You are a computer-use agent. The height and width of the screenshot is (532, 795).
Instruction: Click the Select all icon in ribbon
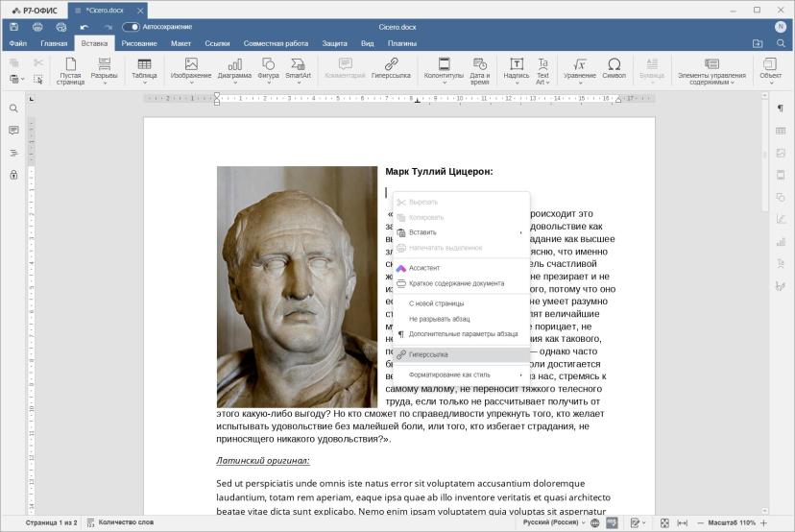coord(38,79)
